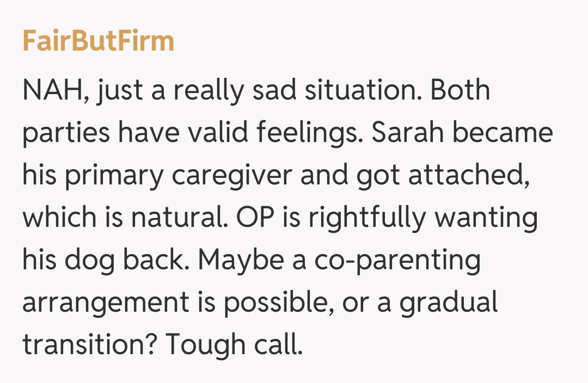Click the word "wanting"

click(x=485, y=218)
